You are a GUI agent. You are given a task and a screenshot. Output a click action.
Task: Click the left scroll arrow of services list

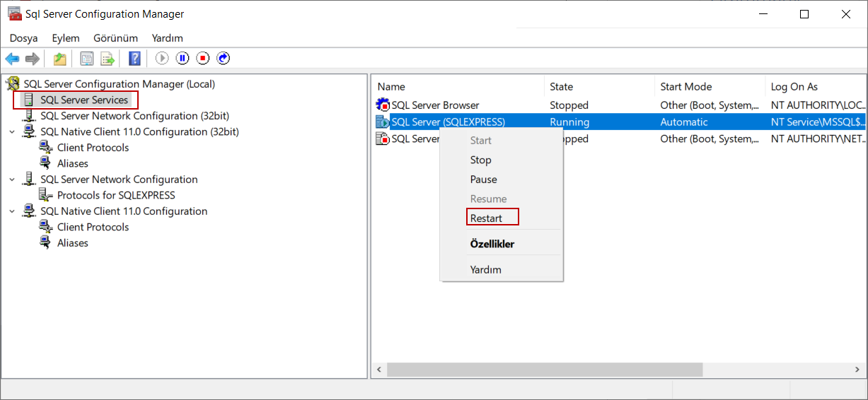(379, 370)
